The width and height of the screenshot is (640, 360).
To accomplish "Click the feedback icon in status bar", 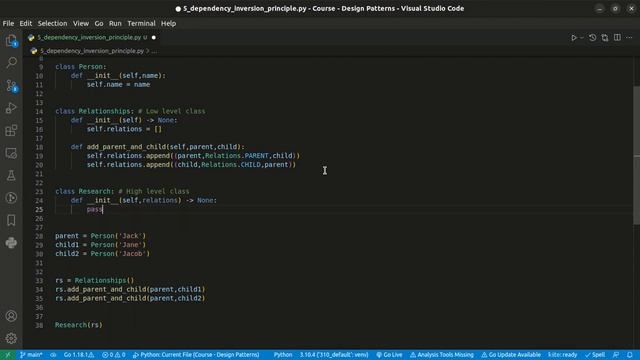I will click(x=616, y=355).
